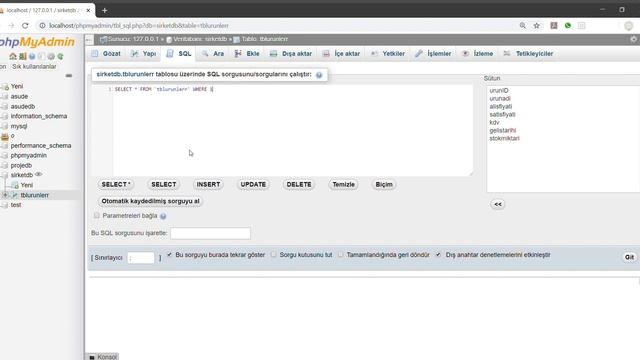Viewport: 640px width, 360px height.
Task: Select the satisfiyati column in the list
Action: pyautogui.click(x=502, y=114)
